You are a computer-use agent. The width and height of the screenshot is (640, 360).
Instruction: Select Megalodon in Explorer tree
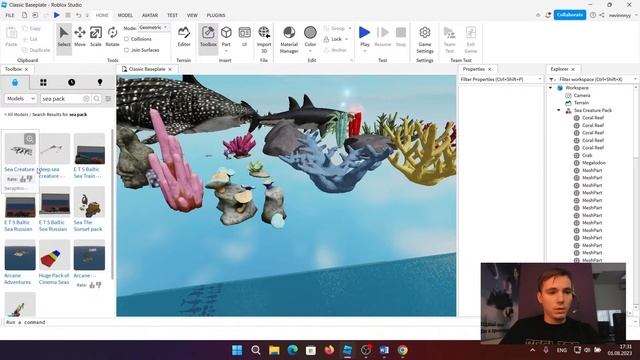point(593,163)
